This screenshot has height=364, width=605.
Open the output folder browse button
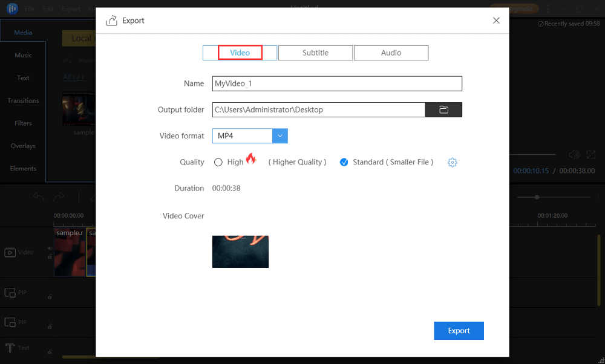coord(443,109)
